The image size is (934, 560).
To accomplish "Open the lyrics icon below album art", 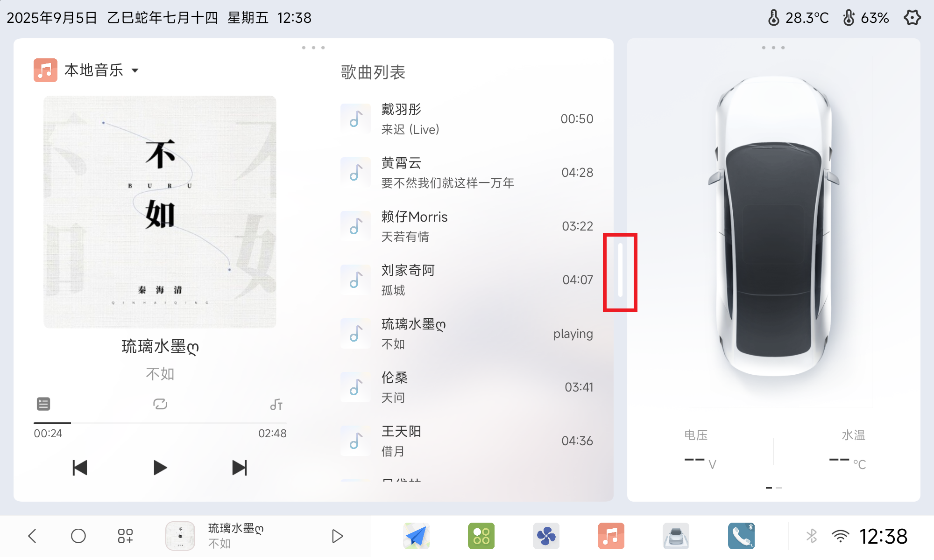I will pyautogui.click(x=276, y=404).
